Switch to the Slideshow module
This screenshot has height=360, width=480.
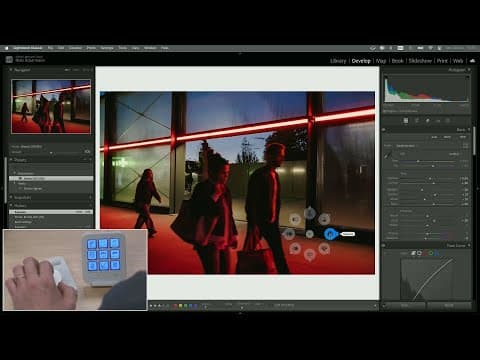(x=420, y=61)
